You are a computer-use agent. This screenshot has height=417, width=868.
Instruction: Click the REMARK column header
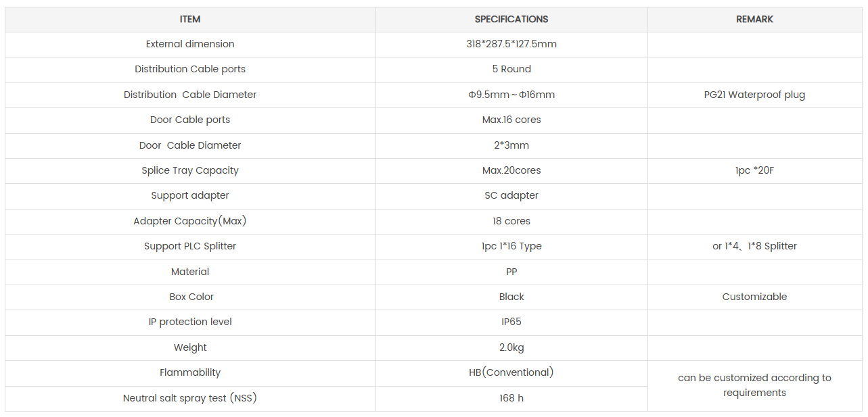tap(754, 19)
